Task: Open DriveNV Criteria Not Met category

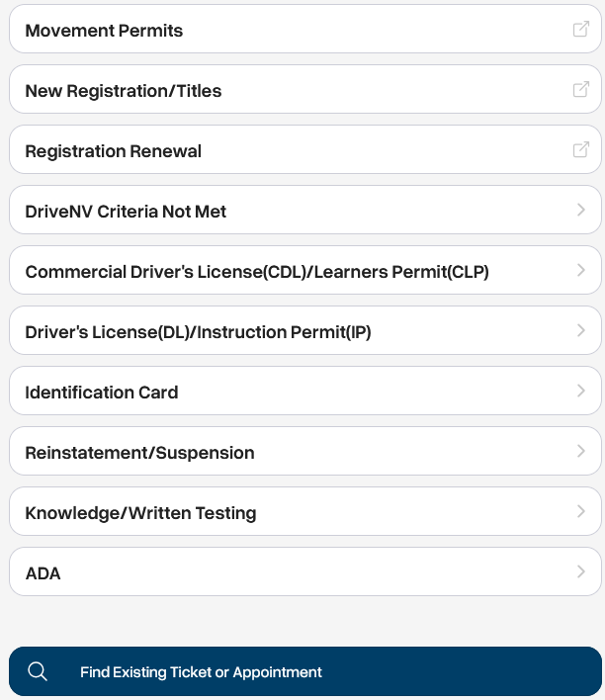Action: [126, 212]
